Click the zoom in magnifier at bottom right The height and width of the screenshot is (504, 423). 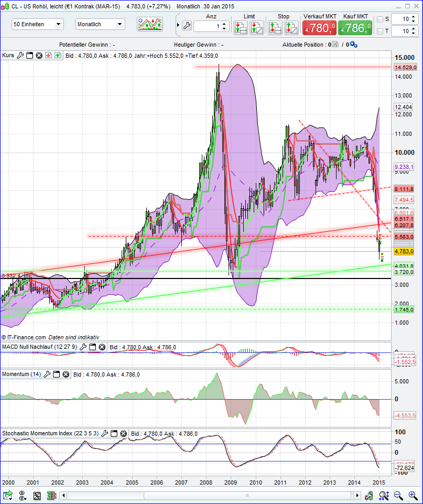412,495
